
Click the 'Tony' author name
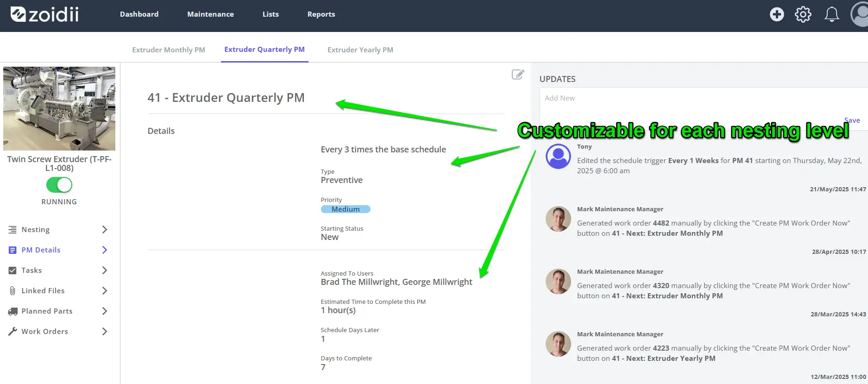585,147
